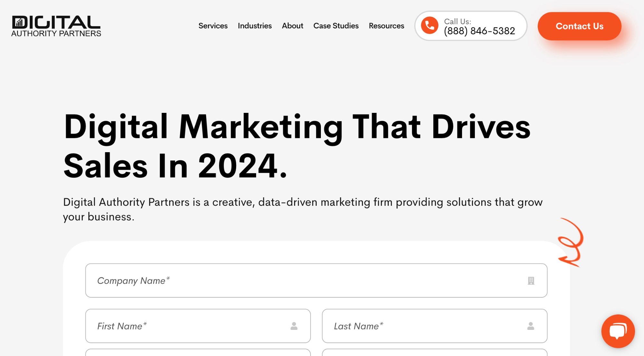The height and width of the screenshot is (356, 644).
Task: Click the headline "Digital Marketing That Drives Sales In 2024."
Action: point(297,146)
